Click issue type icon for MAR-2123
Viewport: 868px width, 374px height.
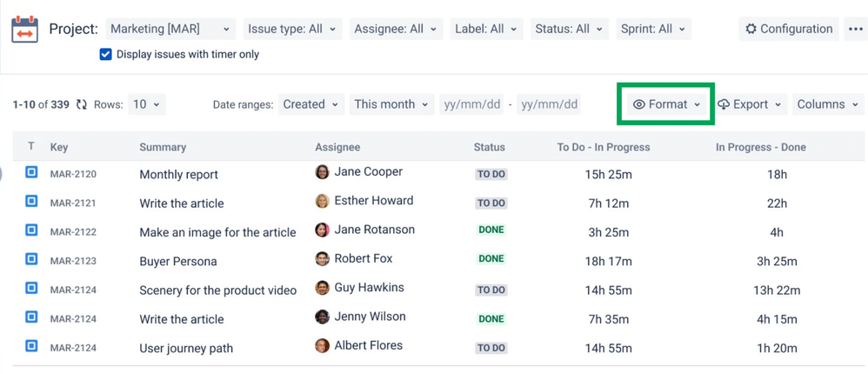(31, 259)
